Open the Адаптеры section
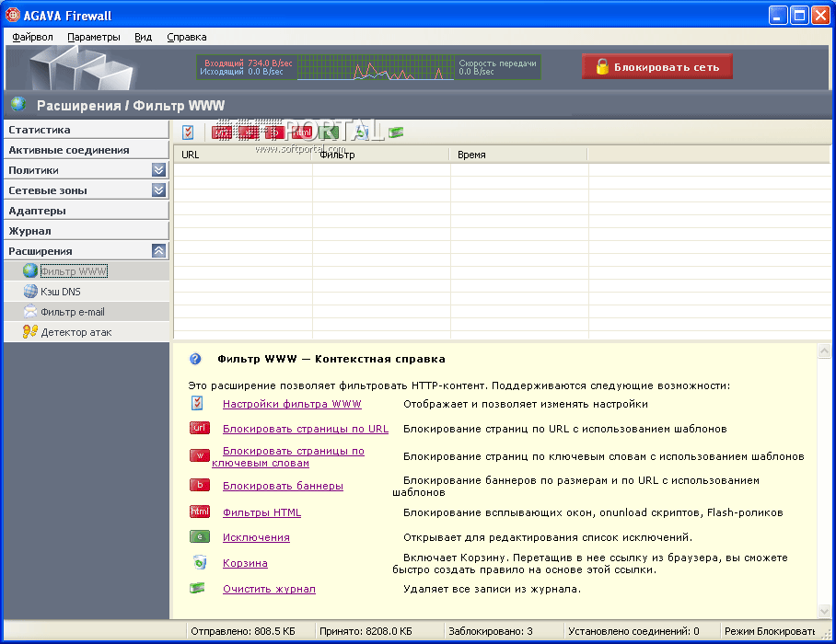The width and height of the screenshot is (836, 644). 86,211
